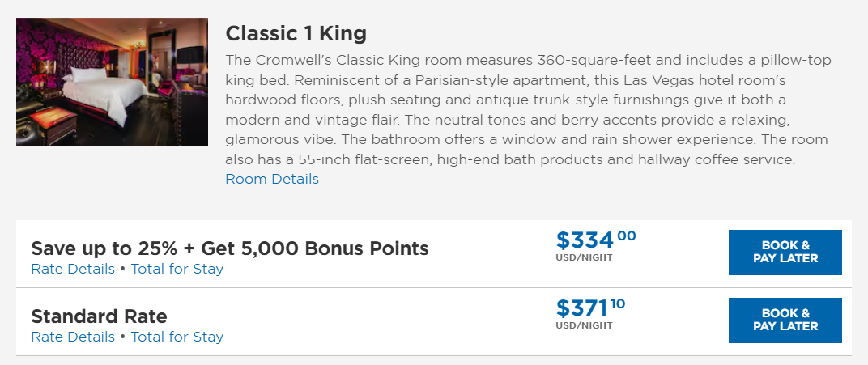This screenshot has width=868, height=365.
Task: Click the "Parisian-style apartment" text in description
Action: (476, 81)
